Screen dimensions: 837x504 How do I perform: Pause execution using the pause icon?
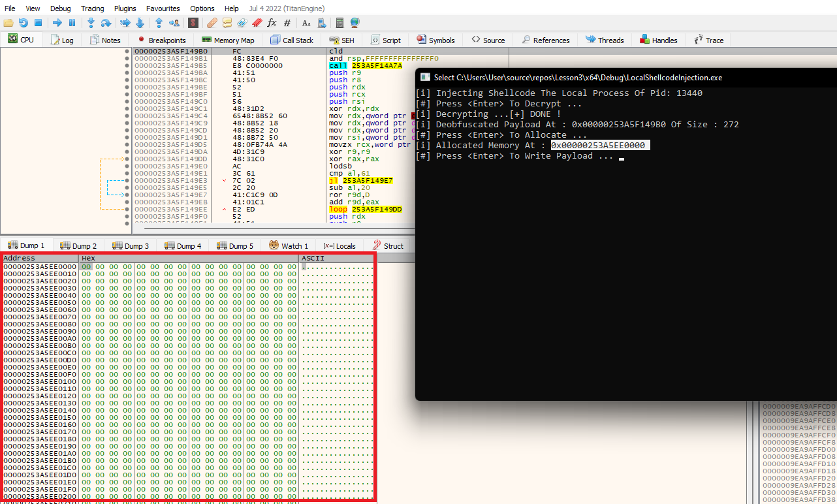(72, 23)
